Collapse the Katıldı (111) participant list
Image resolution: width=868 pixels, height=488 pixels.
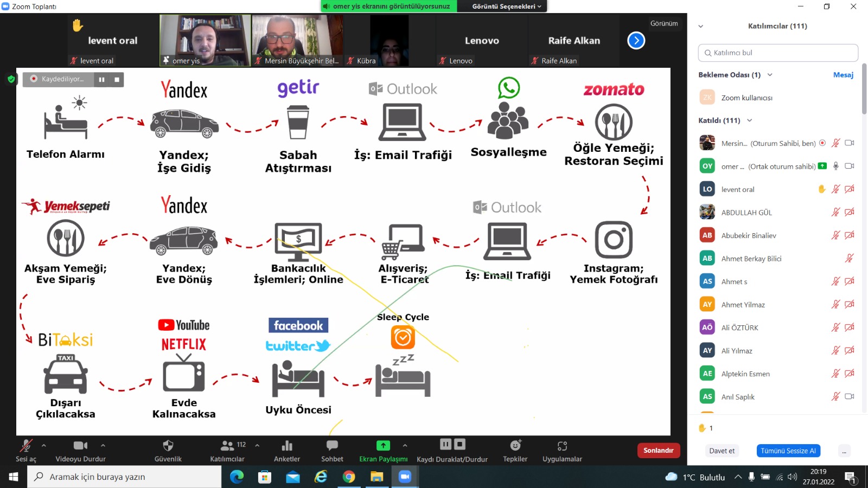(x=750, y=120)
